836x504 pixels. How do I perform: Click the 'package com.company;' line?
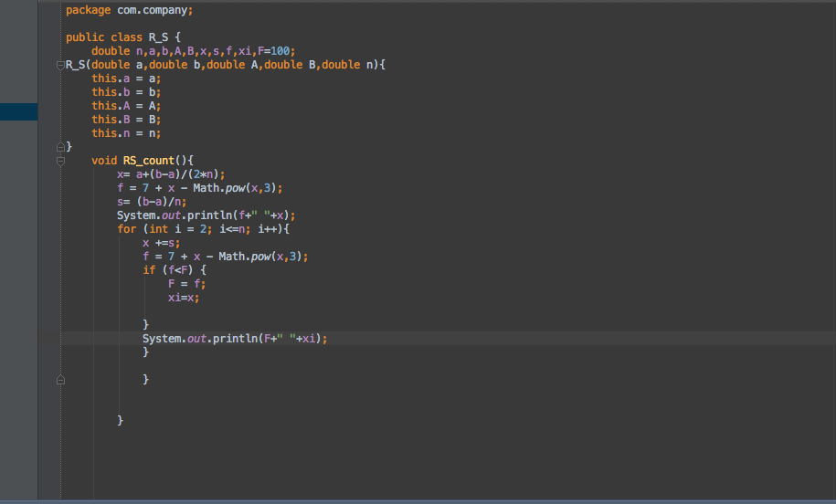point(129,10)
